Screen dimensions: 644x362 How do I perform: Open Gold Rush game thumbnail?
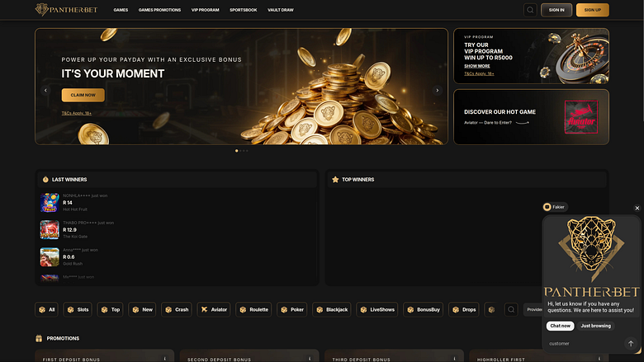[x=50, y=257]
